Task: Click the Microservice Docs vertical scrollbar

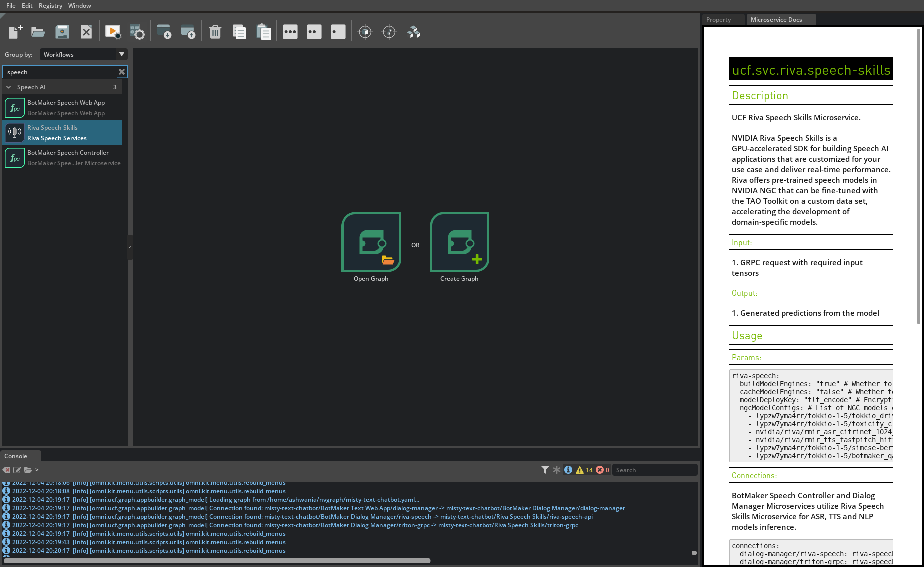Action: (x=918, y=176)
